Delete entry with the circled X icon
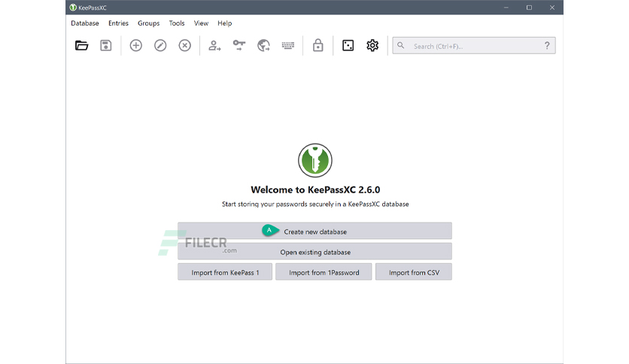629x364 pixels. click(x=185, y=46)
